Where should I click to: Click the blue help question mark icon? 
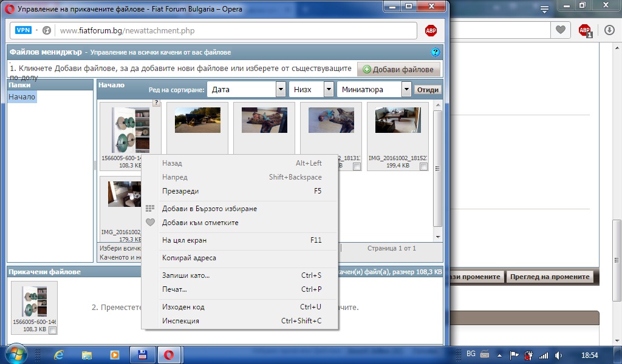click(435, 53)
